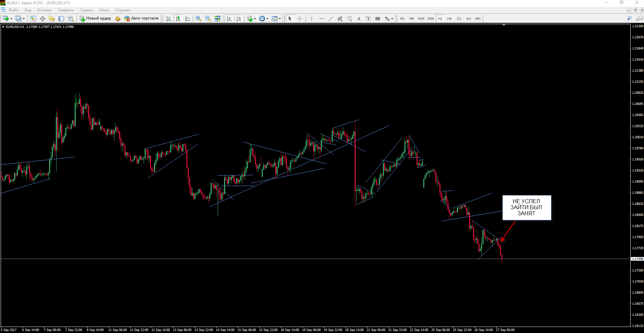Viewport: 644px width, 333px height.
Task: Open MetaEditor with the yellow book icon
Action: (x=118, y=18)
